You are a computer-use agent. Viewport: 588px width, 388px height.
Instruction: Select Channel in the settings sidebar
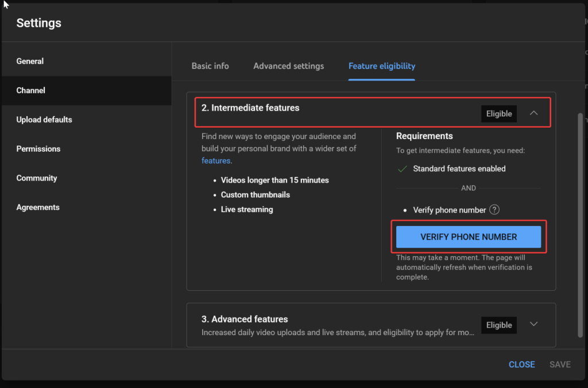pyautogui.click(x=31, y=90)
